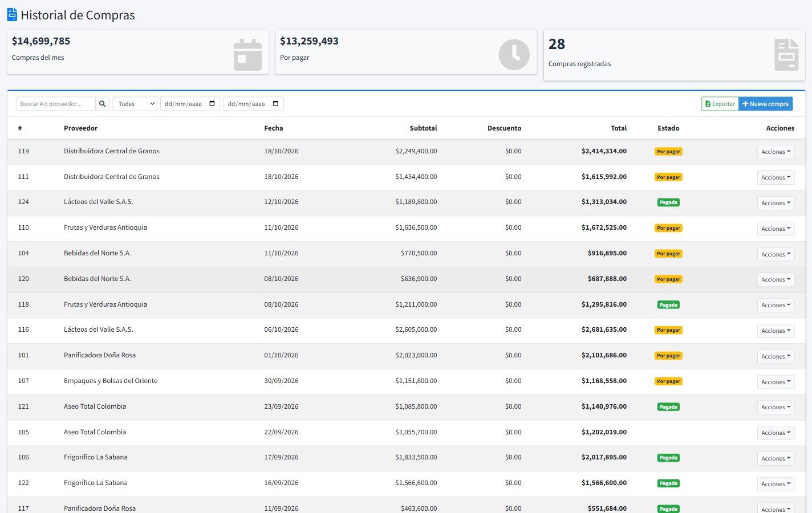Viewport: 812px width, 513px height.
Task: Click the Total column header
Action: (x=619, y=128)
